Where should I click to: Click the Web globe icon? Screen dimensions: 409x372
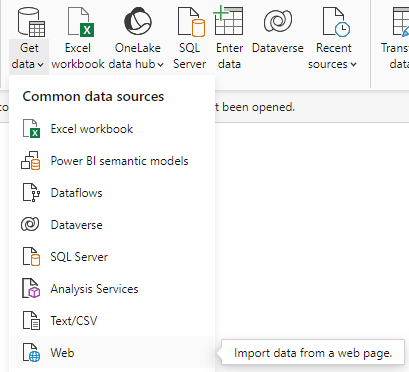31,352
